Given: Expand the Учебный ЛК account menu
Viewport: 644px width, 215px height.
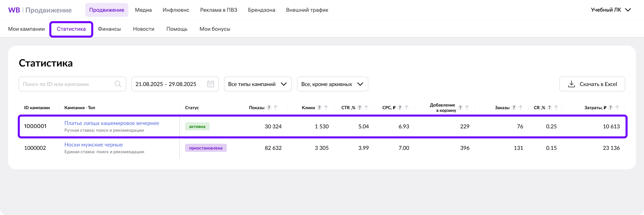Looking at the screenshot, I should pos(611,10).
